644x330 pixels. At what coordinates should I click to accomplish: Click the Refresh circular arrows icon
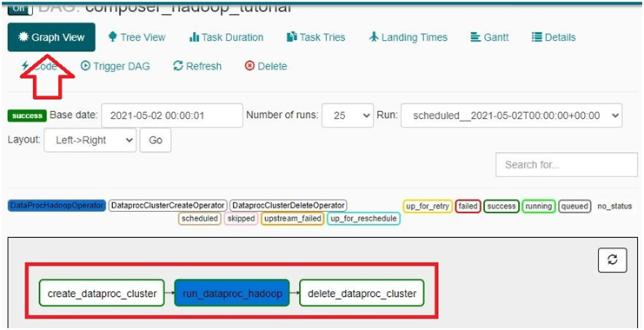coord(178,66)
